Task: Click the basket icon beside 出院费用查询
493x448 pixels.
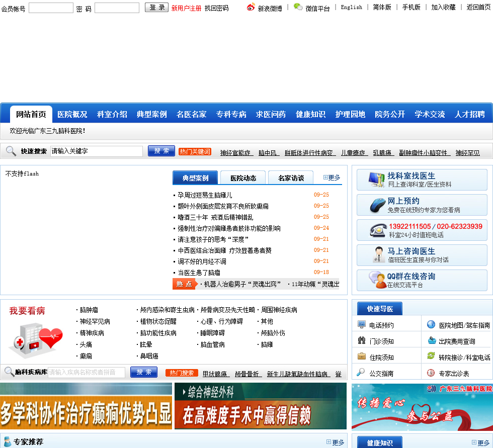Action: pos(432,340)
